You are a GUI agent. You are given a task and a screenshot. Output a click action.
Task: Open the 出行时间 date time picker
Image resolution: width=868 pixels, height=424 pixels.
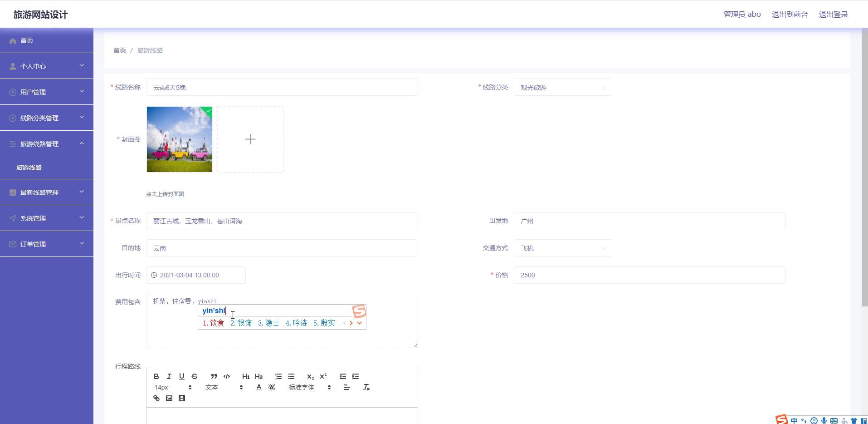(x=196, y=275)
